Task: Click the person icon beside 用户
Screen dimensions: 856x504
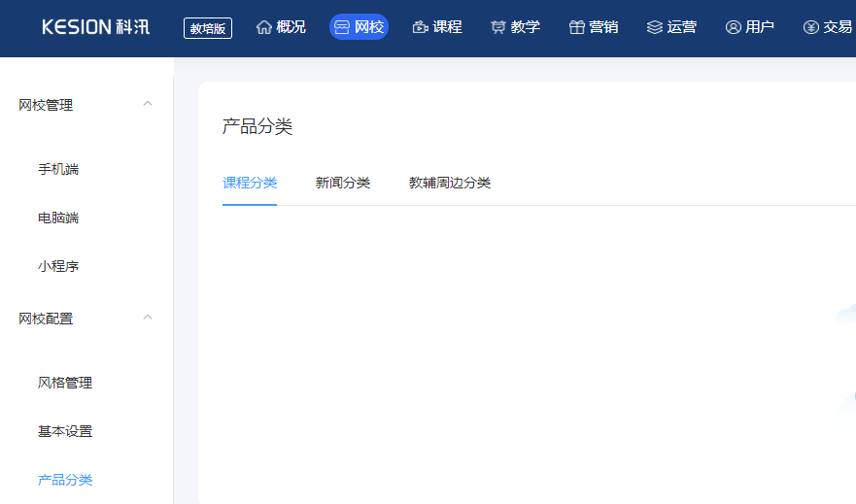Action: tap(734, 27)
